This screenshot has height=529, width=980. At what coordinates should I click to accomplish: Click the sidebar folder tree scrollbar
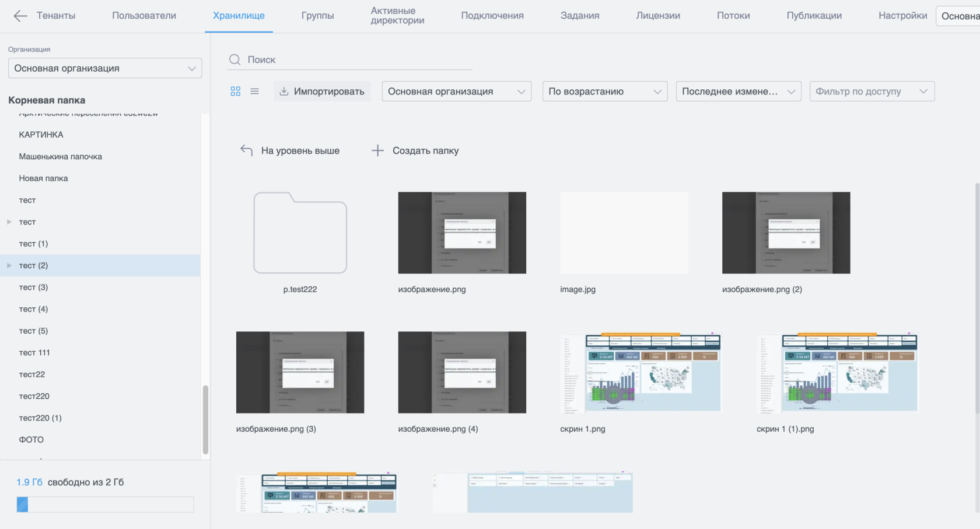coord(205,419)
